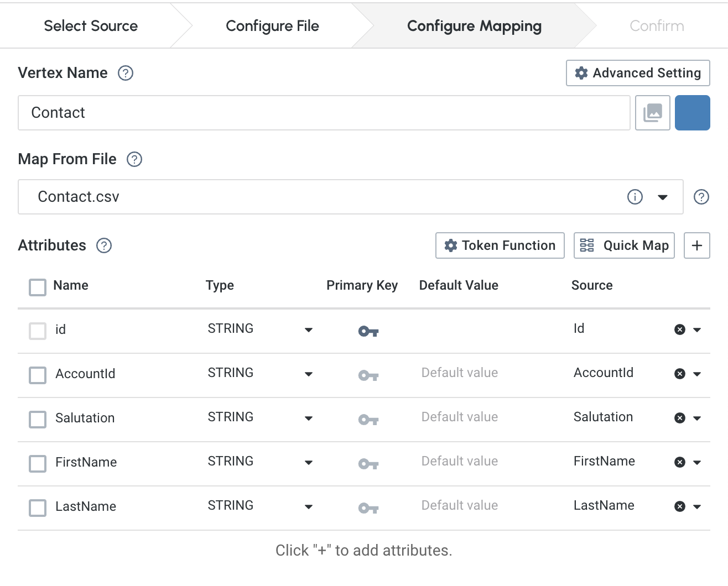Open the Contact.csv file selector dropdown
The image size is (728, 586).
(x=663, y=197)
